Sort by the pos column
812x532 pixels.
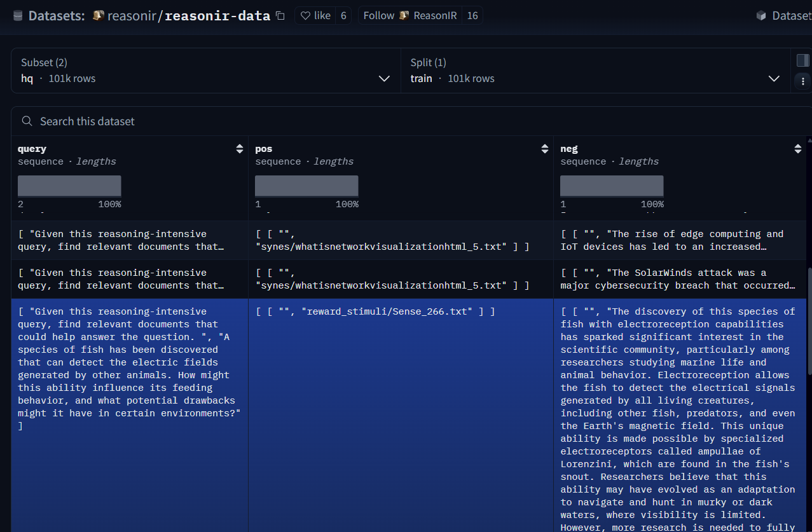pyautogui.click(x=544, y=149)
